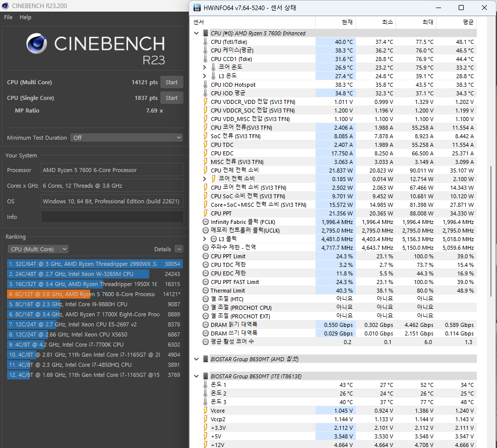
Task: Click circle icon beside Thermal Limit
Action: tap(205, 290)
